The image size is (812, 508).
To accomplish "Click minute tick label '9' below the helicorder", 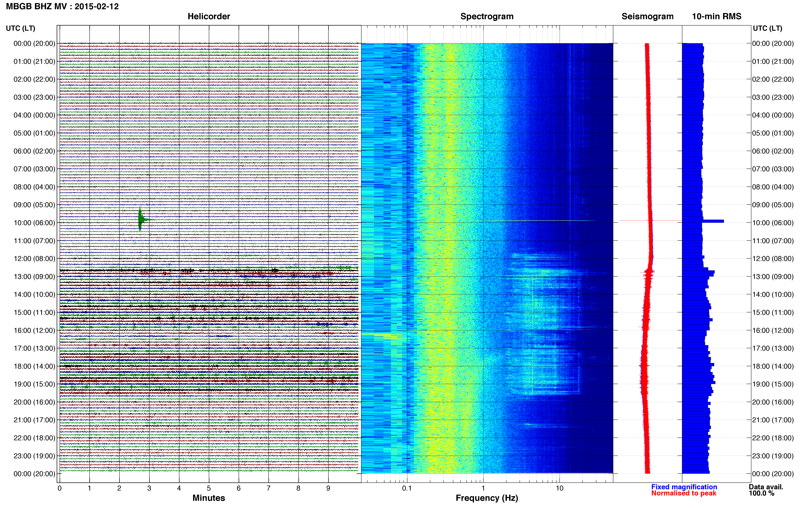I will point(328,488).
